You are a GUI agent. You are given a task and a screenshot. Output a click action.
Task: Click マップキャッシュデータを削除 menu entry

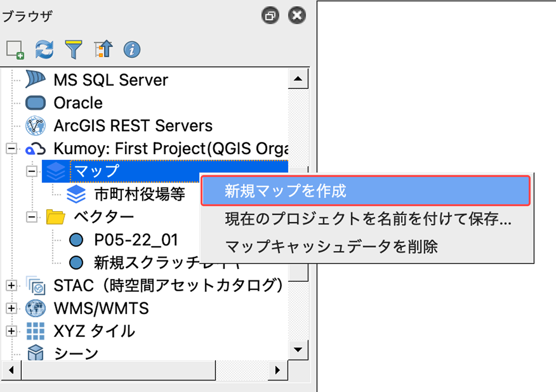click(x=331, y=246)
